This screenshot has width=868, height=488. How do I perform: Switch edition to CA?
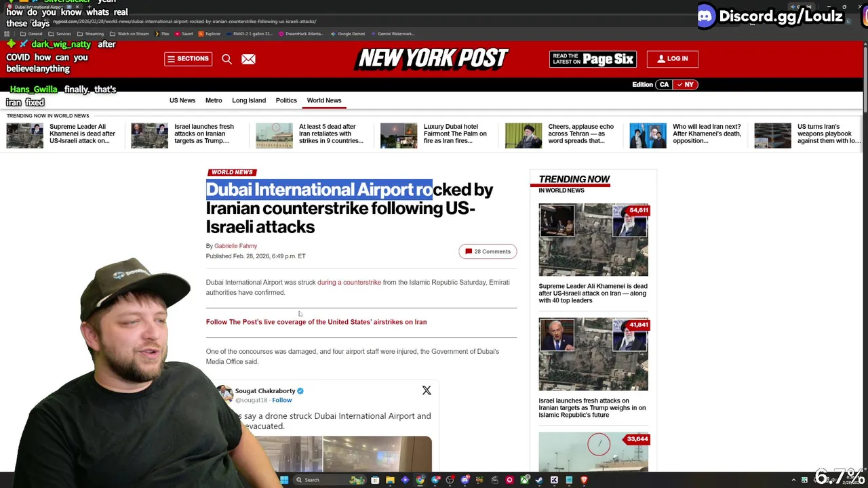664,85
